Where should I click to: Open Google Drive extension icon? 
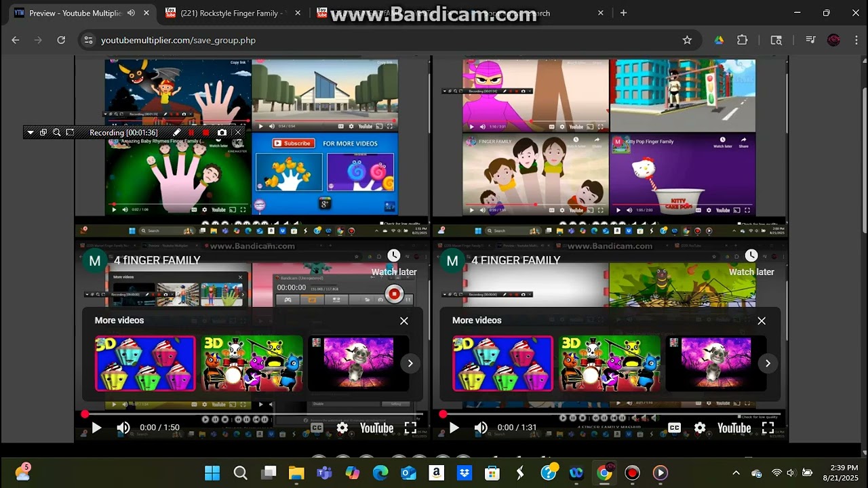tap(719, 40)
